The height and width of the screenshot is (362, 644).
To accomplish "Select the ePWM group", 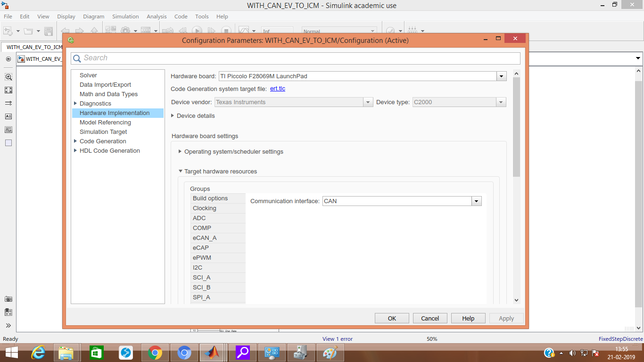I will point(218,258).
